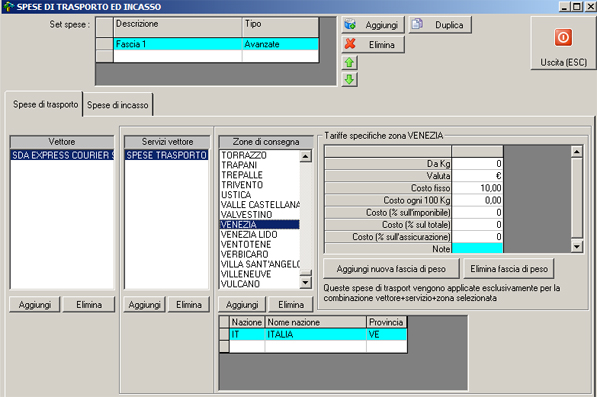597x397 pixels.
Task: Click the Zone di consegna list header
Action: [266, 142]
